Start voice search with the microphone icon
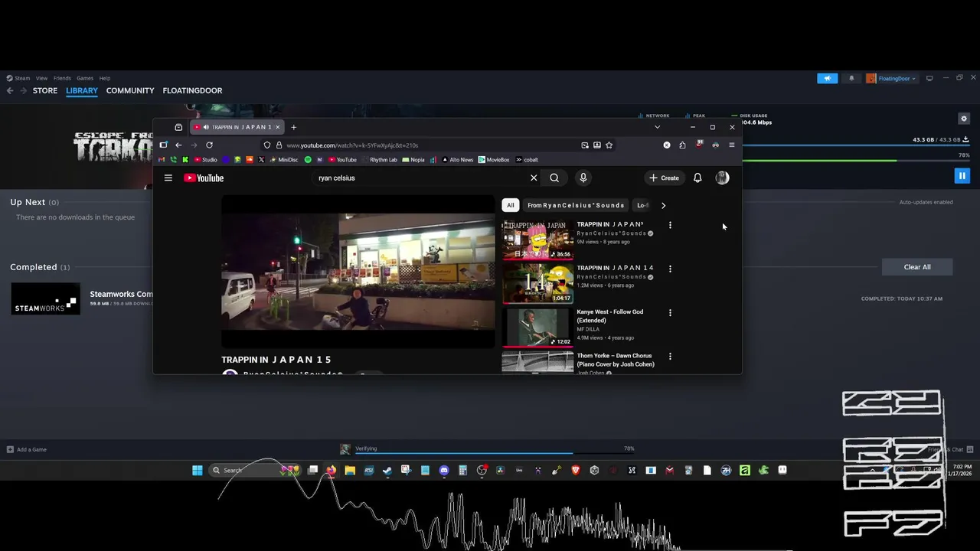 (x=583, y=178)
